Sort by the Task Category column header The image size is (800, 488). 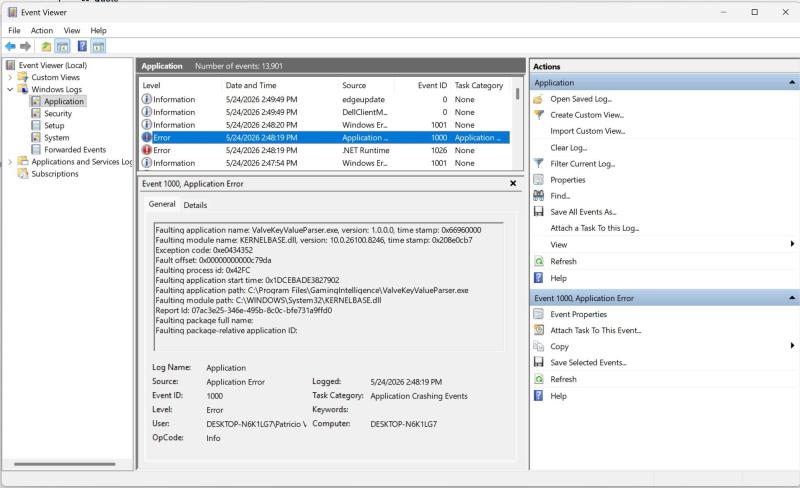pos(481,85)
